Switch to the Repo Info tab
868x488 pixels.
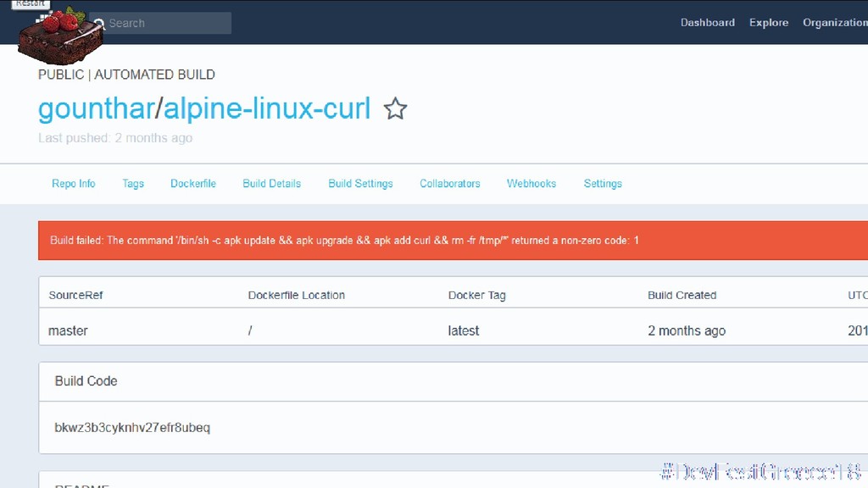click(74, 184)
